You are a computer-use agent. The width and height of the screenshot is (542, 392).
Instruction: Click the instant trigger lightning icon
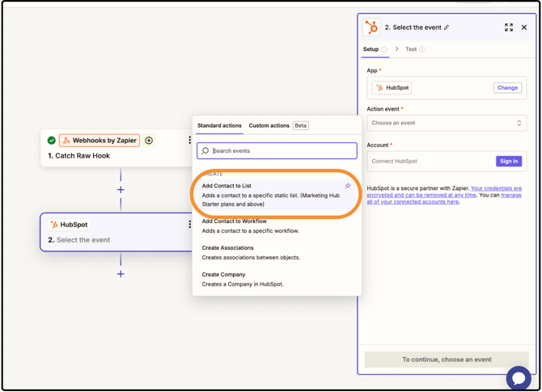[149, 140]
